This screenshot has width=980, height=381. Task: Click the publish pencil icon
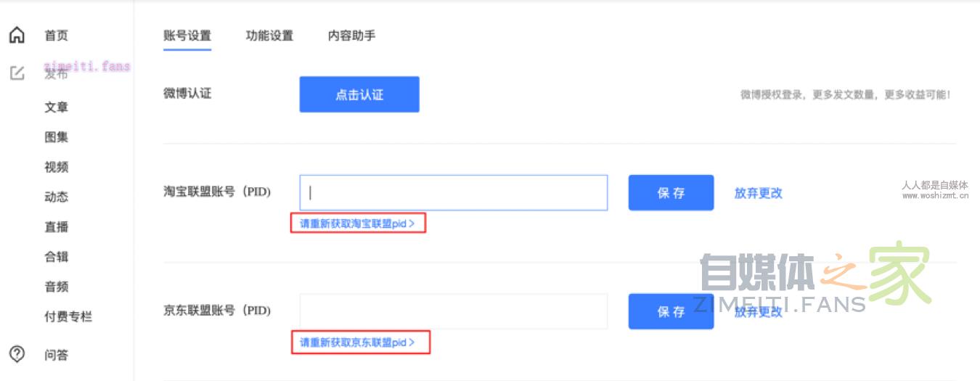click(17, 73)
